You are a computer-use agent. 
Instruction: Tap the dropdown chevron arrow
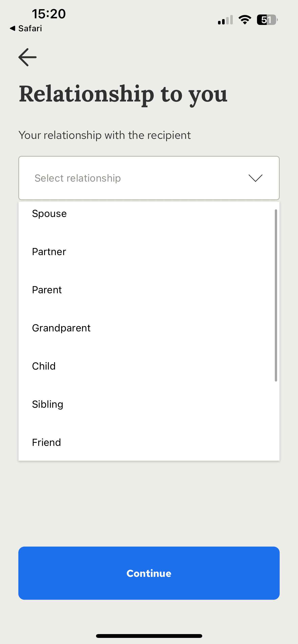[255, 178]
